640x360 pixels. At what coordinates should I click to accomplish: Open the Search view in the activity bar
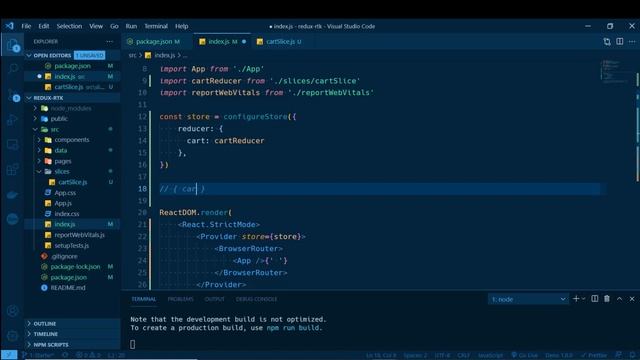click(x=12, y=69)
